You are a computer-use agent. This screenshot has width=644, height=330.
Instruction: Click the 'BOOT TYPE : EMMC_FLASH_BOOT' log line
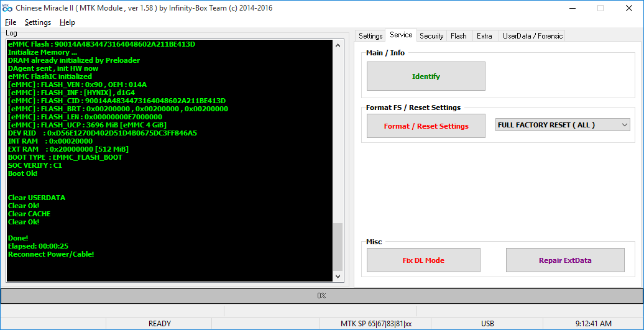pyautogui.click(x=65, y=157)
